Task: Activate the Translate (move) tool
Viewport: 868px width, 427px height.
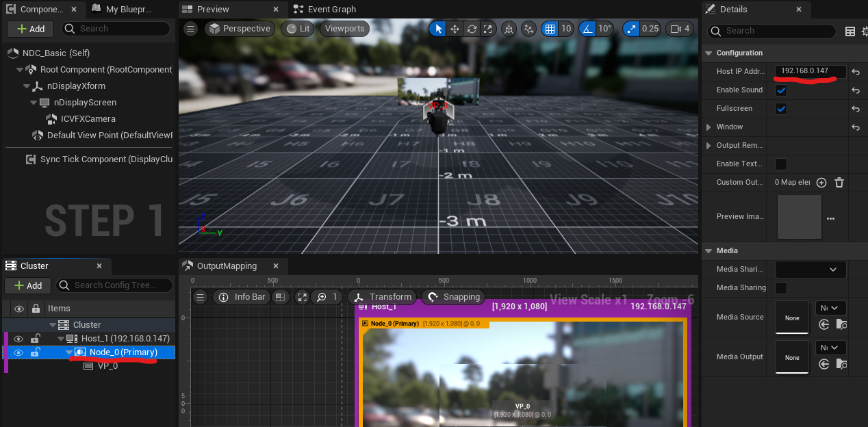Action: coord(455,29)
